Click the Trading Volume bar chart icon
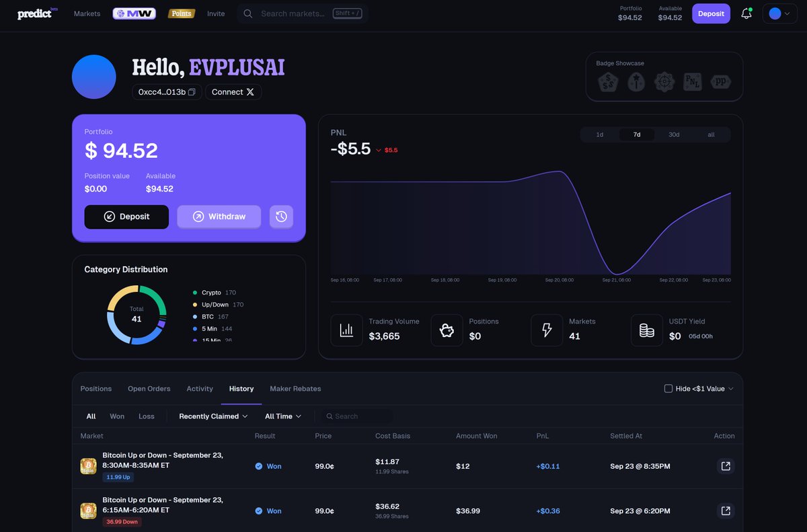The height and width of the screenshot is (532, 807). pos(346,330)
